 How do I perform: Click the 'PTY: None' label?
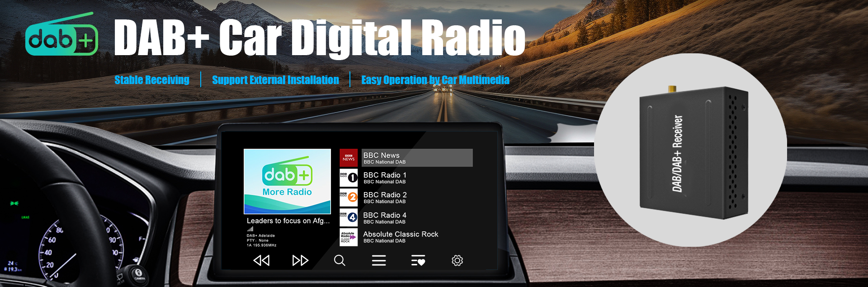[258, 240]
